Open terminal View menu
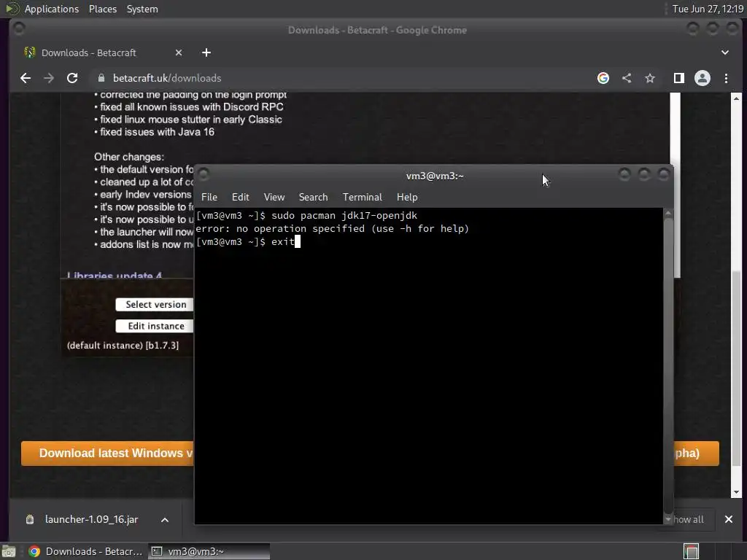Screen dimensions: 747x560 pyautogui.click(x=274, y=197)
